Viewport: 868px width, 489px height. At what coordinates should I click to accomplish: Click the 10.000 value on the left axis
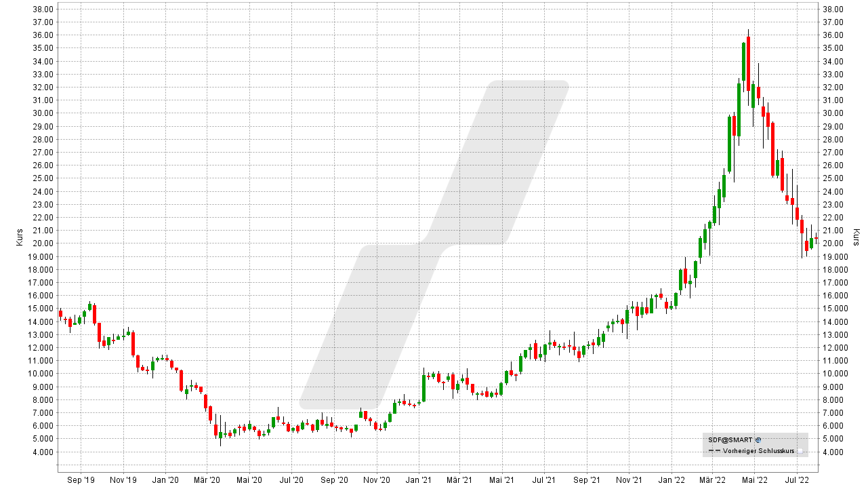tap(41, 374)
